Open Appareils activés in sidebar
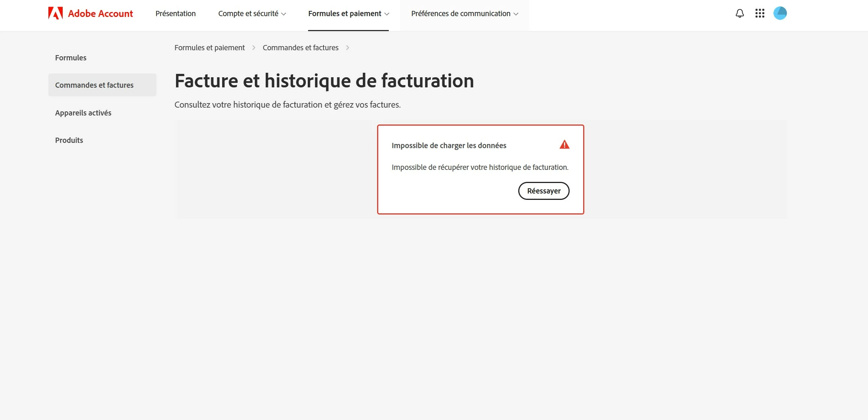This screenshot has width=868, height=420. pos(83,113)
